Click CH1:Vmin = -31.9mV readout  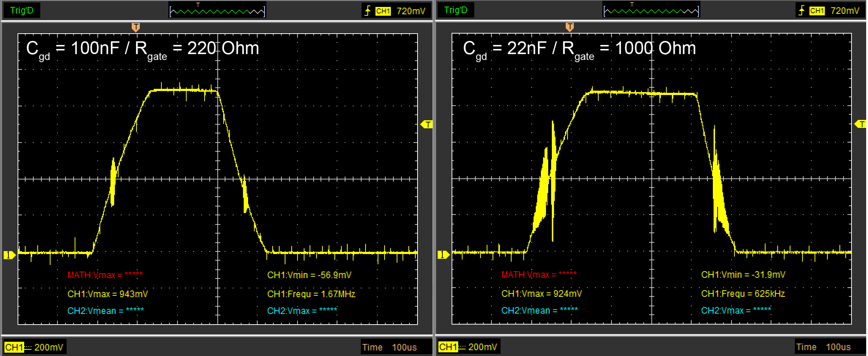coord(743,274)
